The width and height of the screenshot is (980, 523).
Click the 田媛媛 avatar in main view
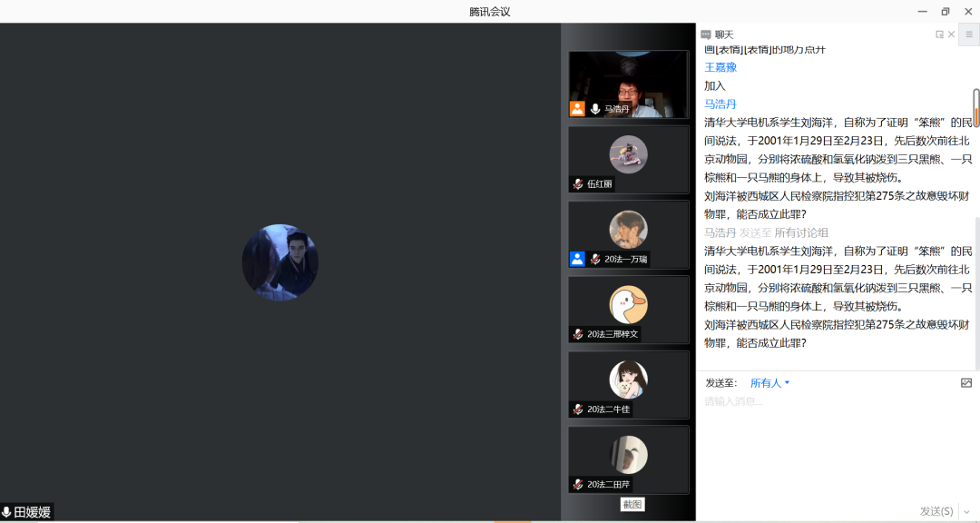point(279,262)
